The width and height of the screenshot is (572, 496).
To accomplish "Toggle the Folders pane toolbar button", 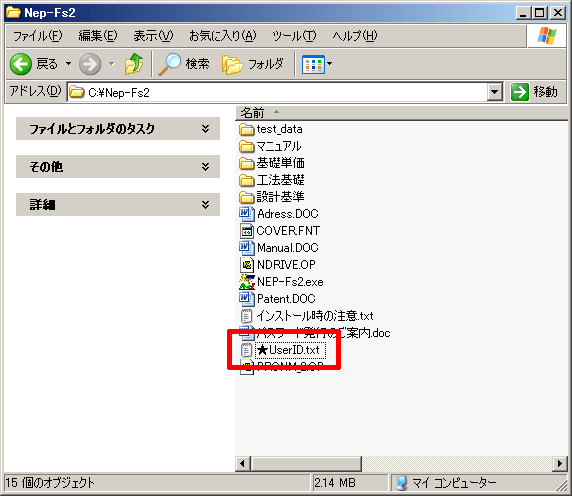I will [x=252, y=64].
